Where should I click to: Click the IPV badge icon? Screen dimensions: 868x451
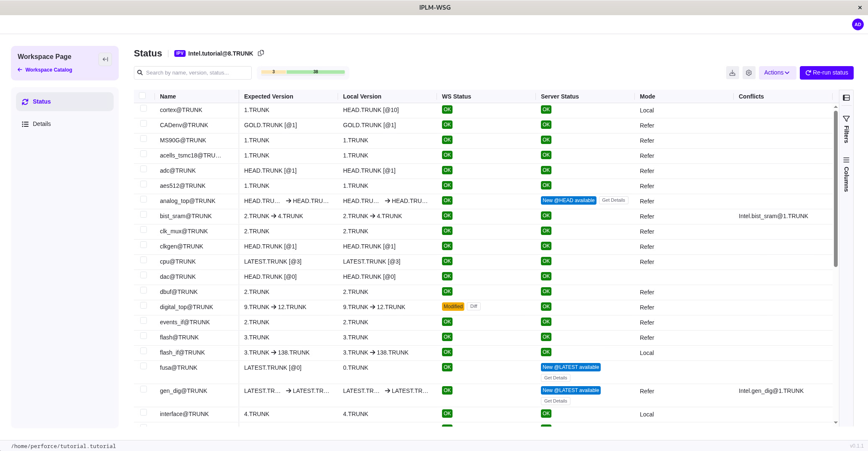(180, 53)
